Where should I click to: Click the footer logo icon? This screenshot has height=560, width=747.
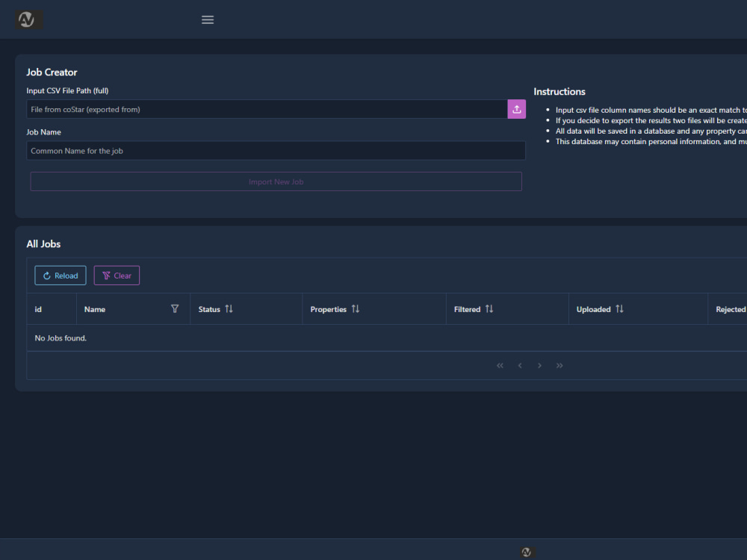point(527,552)
